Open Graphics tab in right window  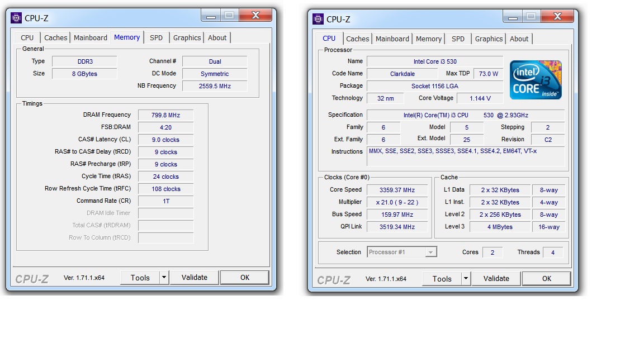tap(489, 39)
